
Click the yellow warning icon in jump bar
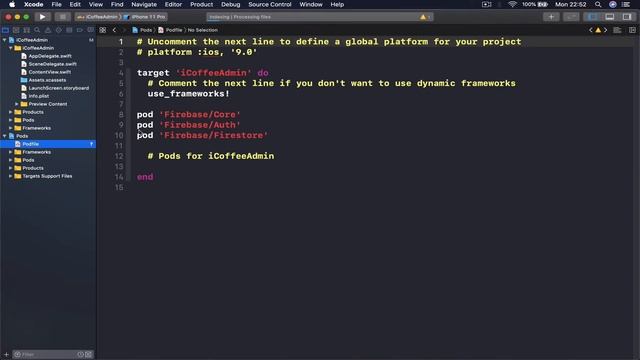tap(598, 30)
